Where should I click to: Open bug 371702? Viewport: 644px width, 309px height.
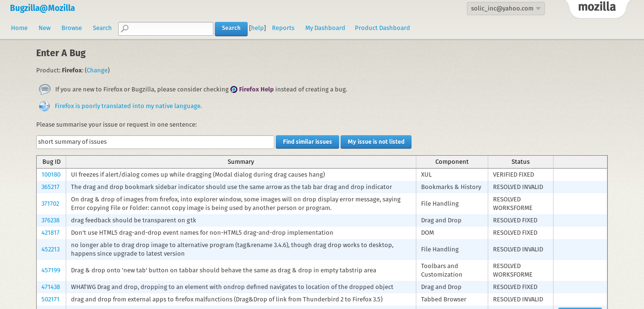50,204
